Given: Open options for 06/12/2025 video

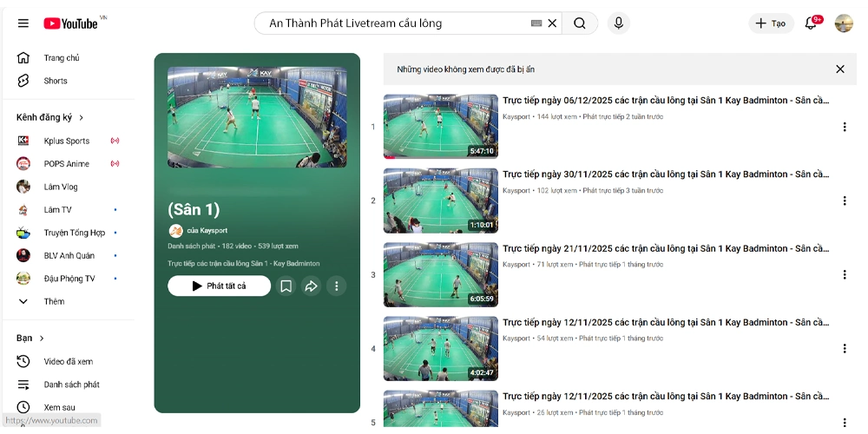Looking at the screenshot, I should pyautogui.click(x=845, y=127).
